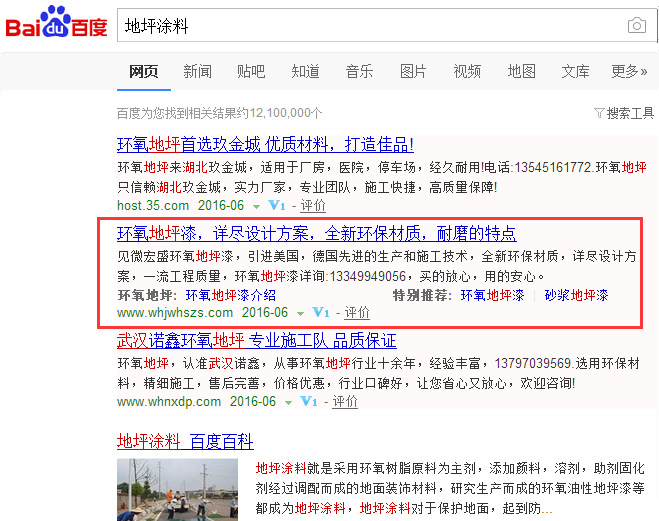Open result 武汉诺鑫环氧地坪 专业施工队
659x521 pixels.
(x=257, y=340)
